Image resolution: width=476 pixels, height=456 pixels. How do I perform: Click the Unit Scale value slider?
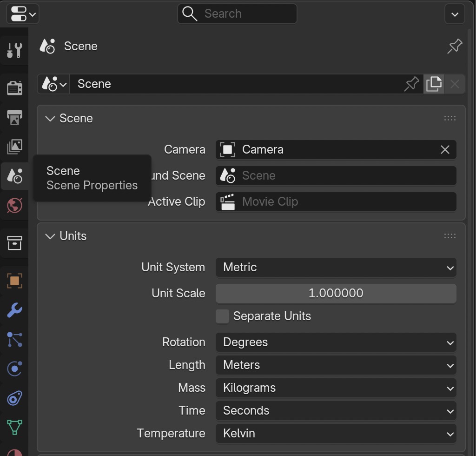click(x=336, y=294)
